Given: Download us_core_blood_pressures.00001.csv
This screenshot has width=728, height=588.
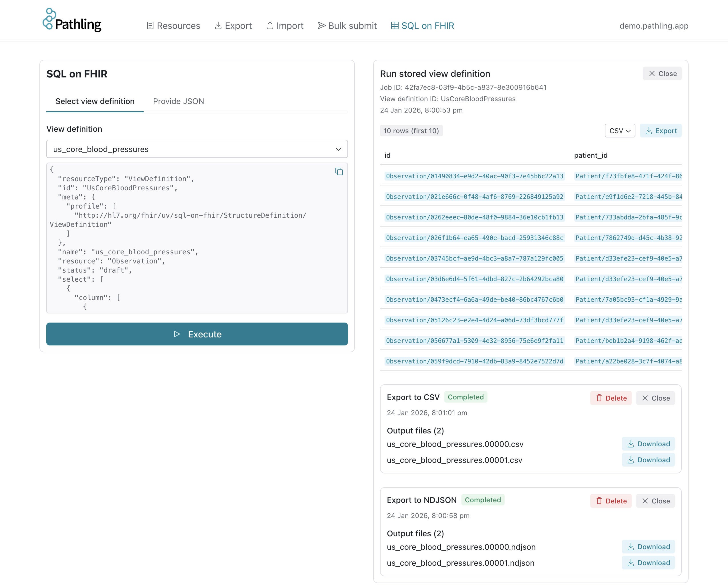Looking at the screenshot, I should [648, 460].
